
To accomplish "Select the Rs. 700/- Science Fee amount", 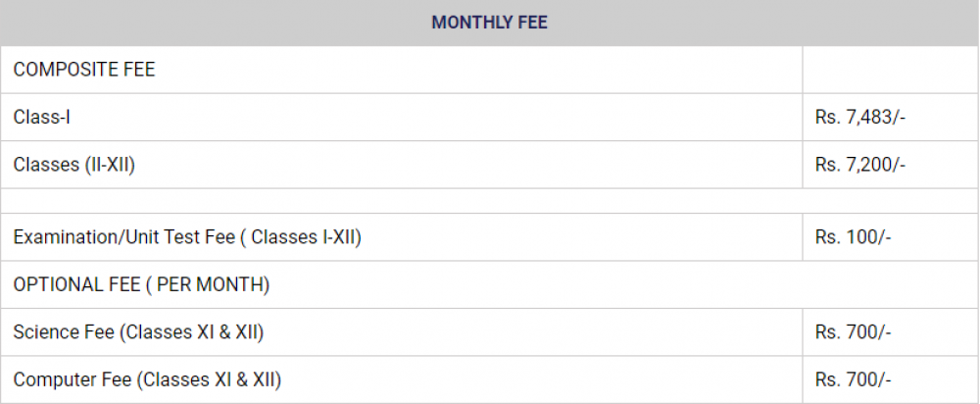I will pyautogui.click(x=853, y=332).
